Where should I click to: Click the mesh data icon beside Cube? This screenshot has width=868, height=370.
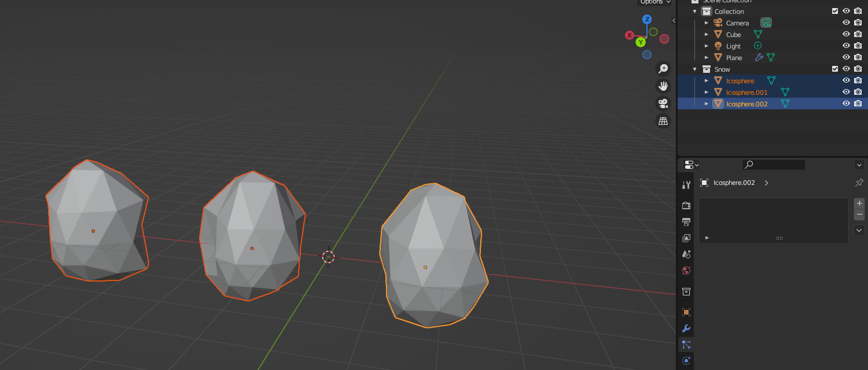click(758, 34)
